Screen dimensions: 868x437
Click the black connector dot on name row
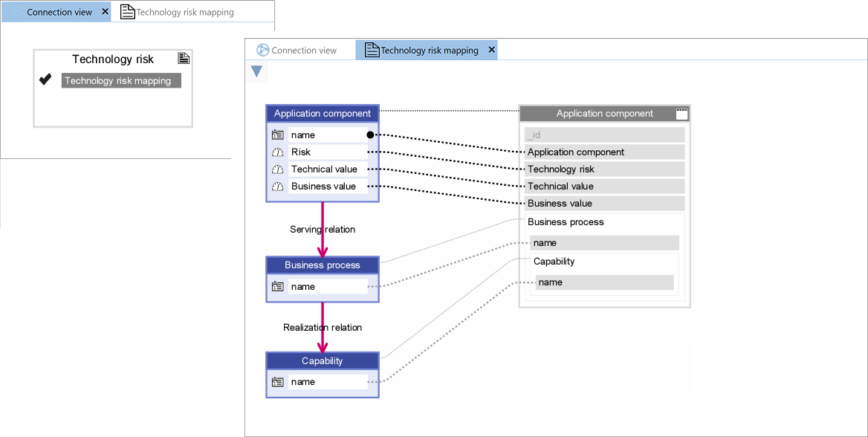(370, 135)
